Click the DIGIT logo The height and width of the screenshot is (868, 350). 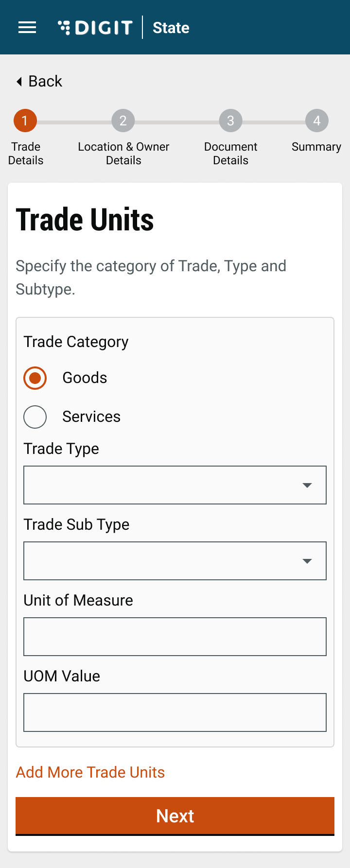click(95, 28)
